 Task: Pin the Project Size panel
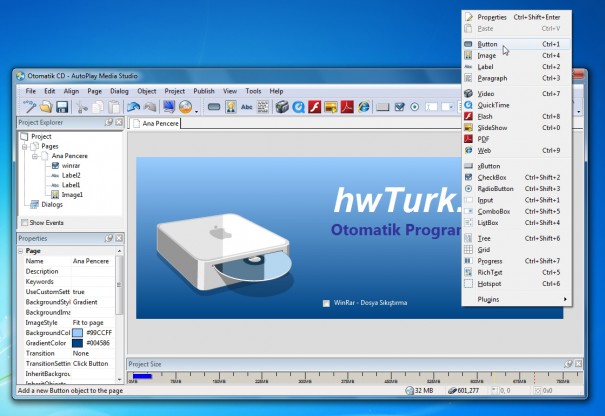tap(568, 364)
